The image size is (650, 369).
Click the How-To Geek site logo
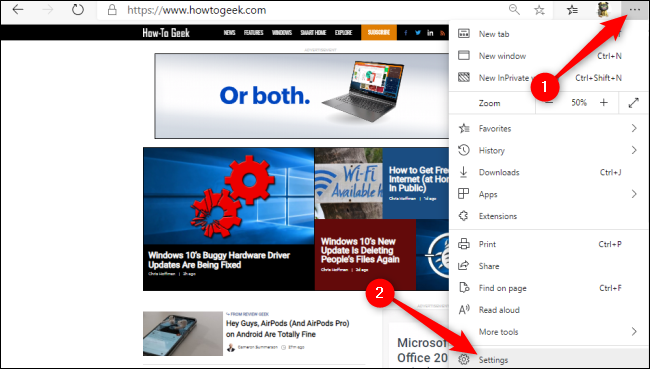coord(166,33)
